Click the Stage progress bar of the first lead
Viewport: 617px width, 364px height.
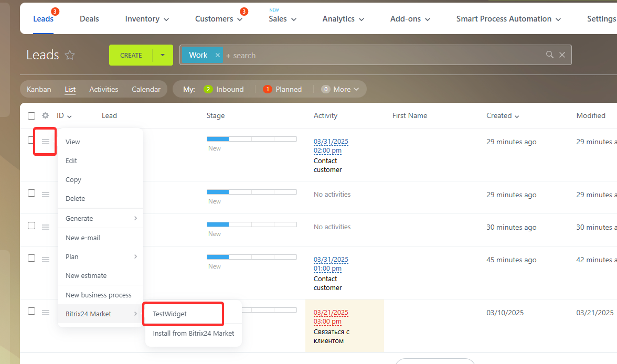coord(252,138)
